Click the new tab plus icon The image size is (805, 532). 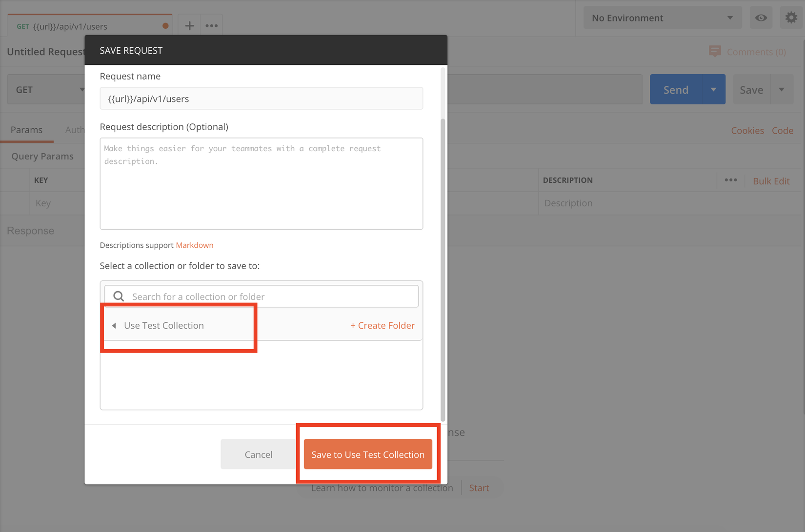(x=189, y=26)
